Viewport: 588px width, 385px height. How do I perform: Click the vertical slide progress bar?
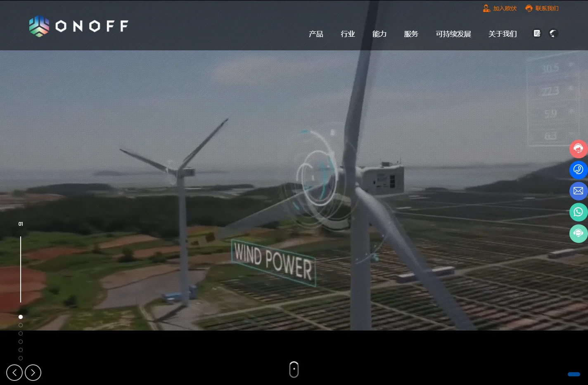21,269
